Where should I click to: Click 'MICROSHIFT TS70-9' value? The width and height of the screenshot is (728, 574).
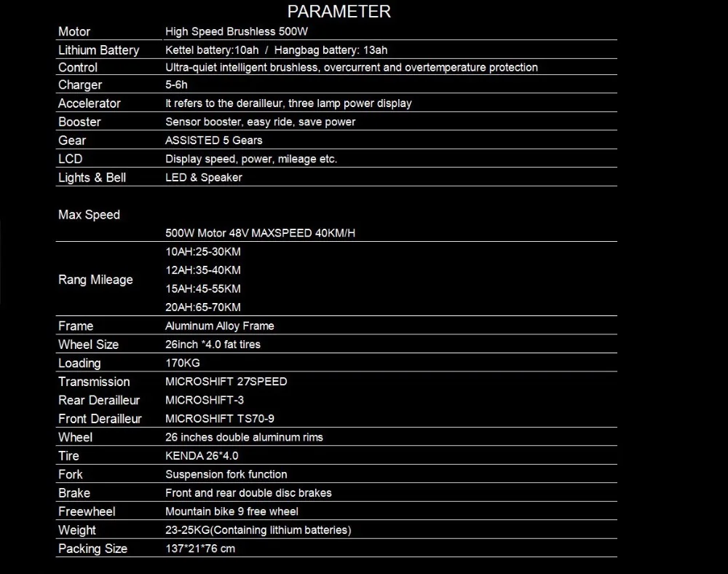pos(220,419)
